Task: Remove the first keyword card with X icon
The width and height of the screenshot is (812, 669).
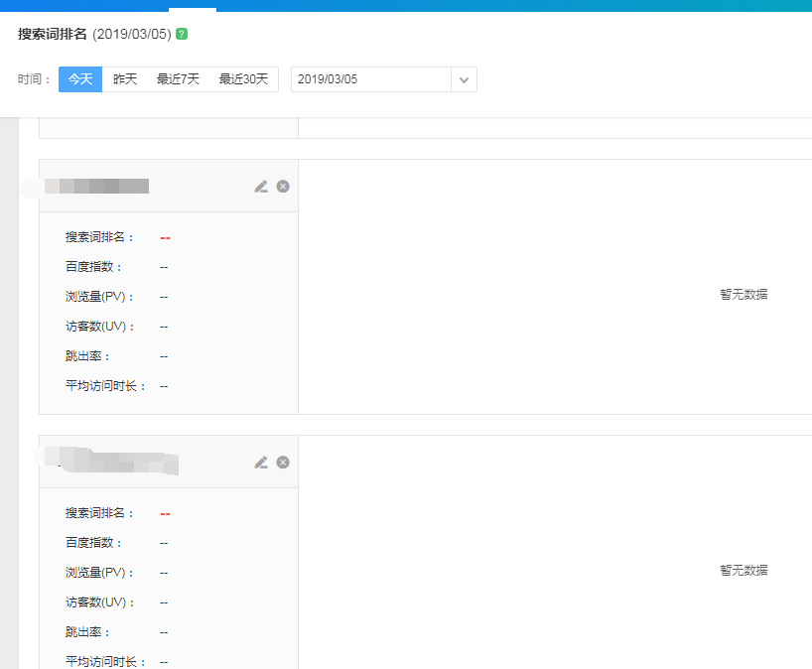Action: pos(283,187)
